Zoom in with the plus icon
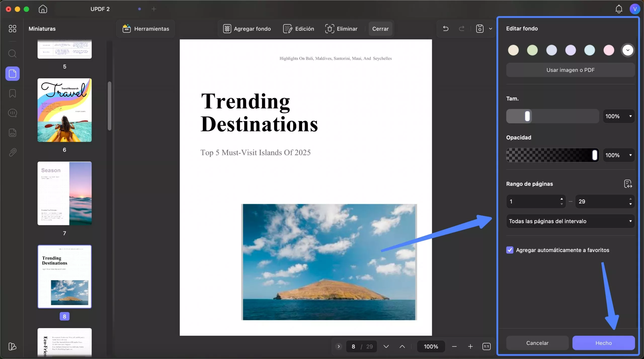The height and width of the screenshot is (359, 644). [x=470, y=346]
